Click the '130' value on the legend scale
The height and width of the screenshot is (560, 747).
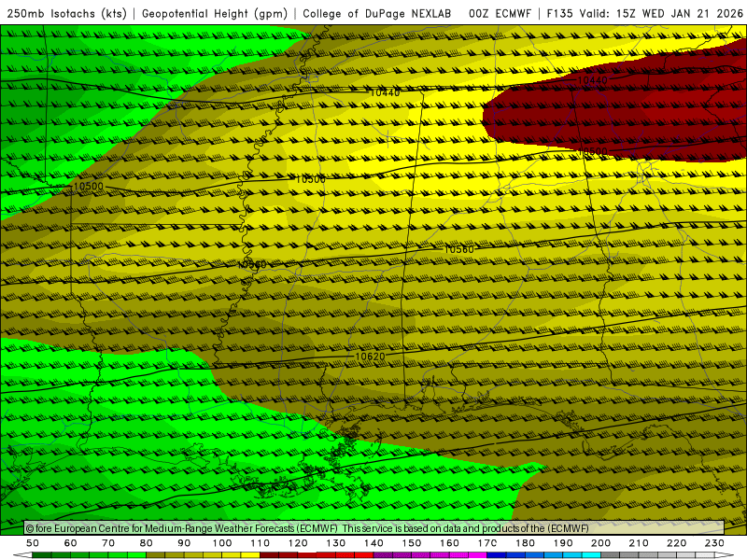point(336,543)
